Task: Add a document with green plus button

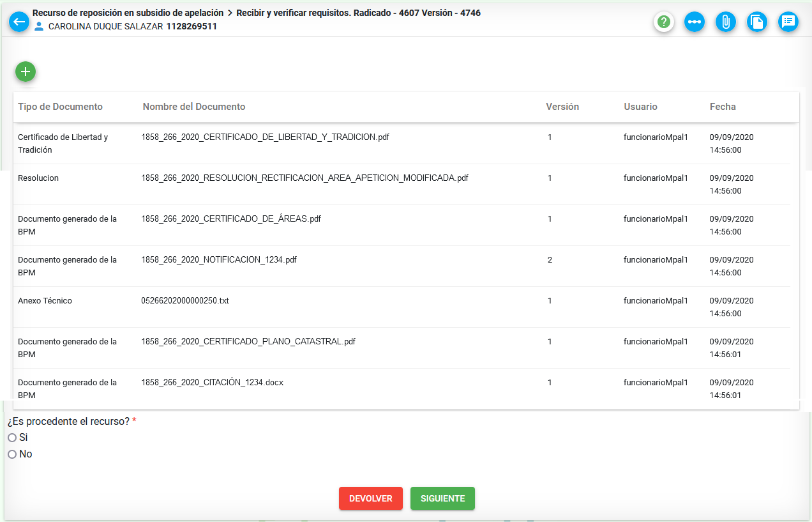Action: click(x=26, y=72)
